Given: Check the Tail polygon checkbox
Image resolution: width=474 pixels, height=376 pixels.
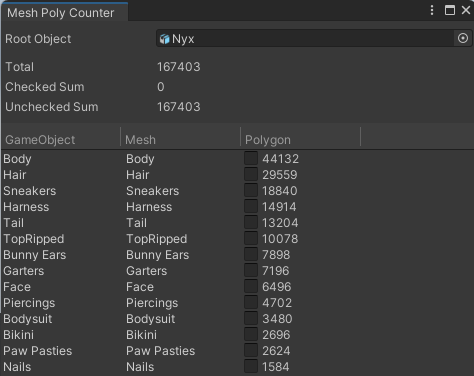Looking at the screenshot, I should [251, 222].
